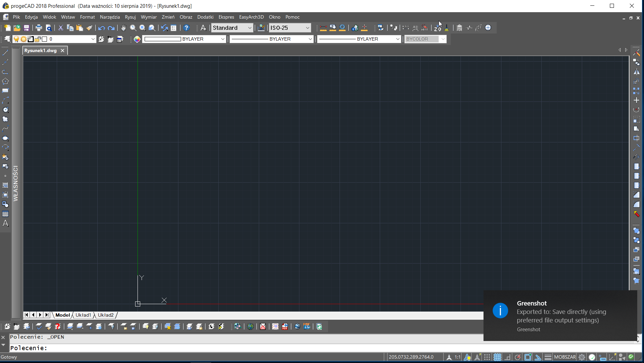The height and width of the screenshot is (363, 644).
Task: Select the Line draw tool
Action: [x=5, y=53]
